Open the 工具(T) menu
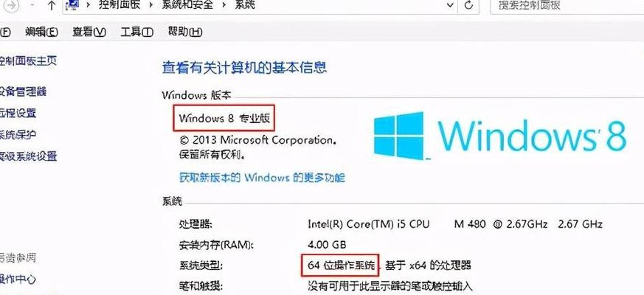 point(136,32)
